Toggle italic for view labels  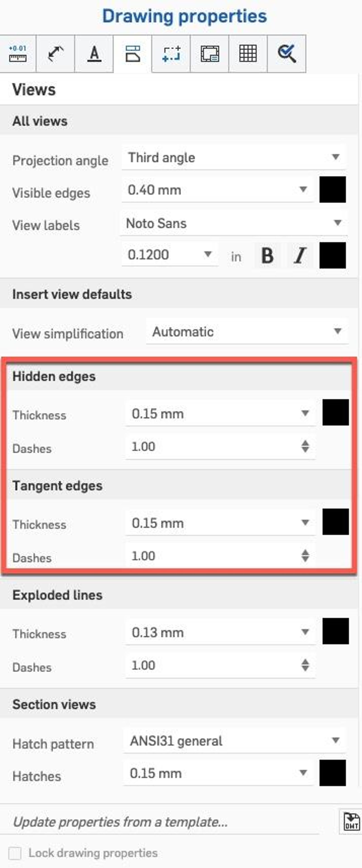[x=299, y=255]
